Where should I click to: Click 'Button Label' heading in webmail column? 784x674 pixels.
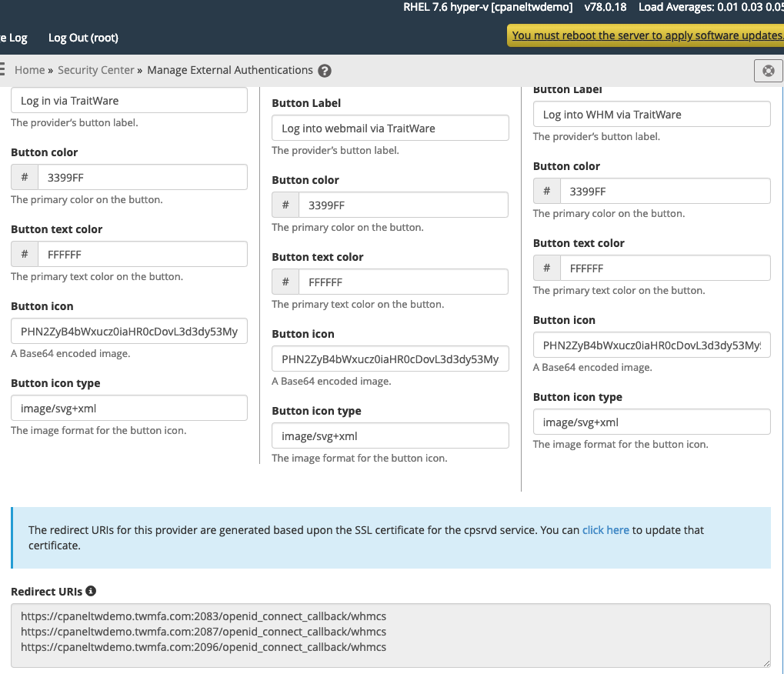point(306,103)
